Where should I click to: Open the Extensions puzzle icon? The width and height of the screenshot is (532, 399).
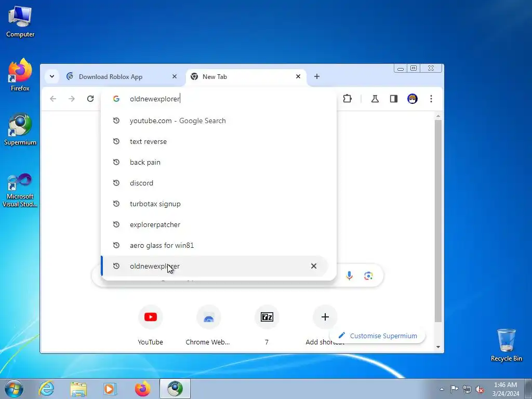[347, 99]
